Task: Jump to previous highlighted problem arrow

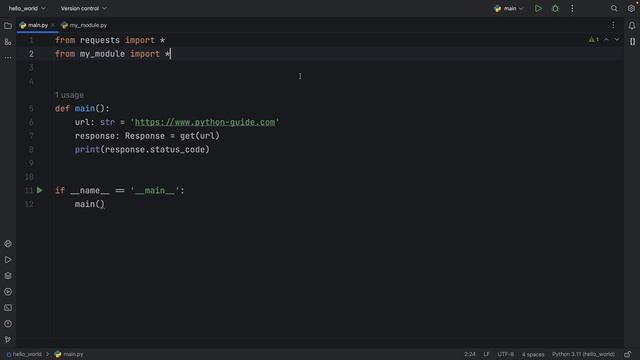Action: pyautogui.click(x=606, y=40)
